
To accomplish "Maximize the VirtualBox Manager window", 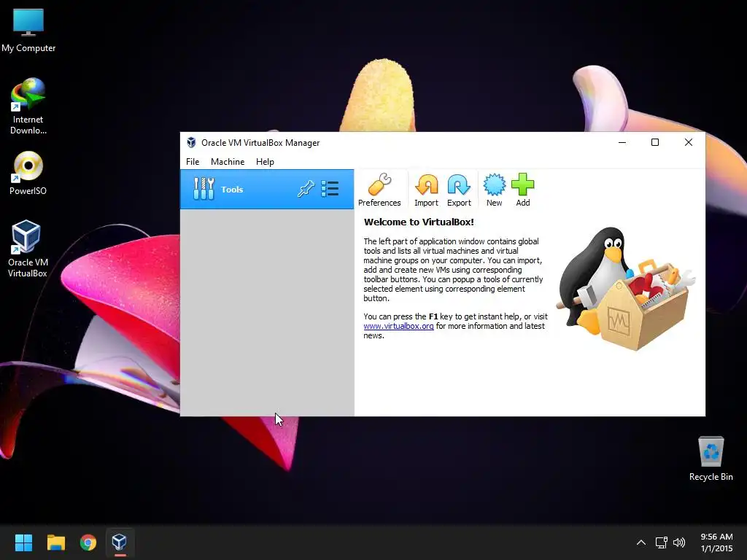I will 655,142.
